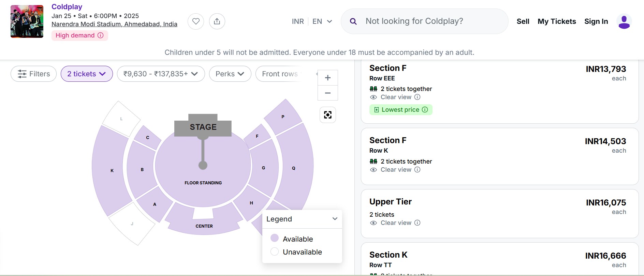Open the 2 tickets quantity dropdown
This screenshot has width=644, height=276.
pos(87,74)
